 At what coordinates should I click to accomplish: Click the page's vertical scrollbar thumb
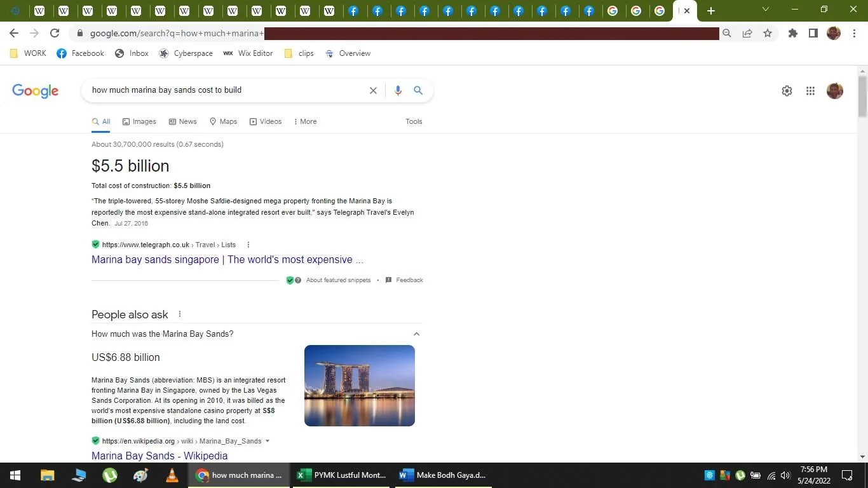pyautogui.click(x=862, y=97)
